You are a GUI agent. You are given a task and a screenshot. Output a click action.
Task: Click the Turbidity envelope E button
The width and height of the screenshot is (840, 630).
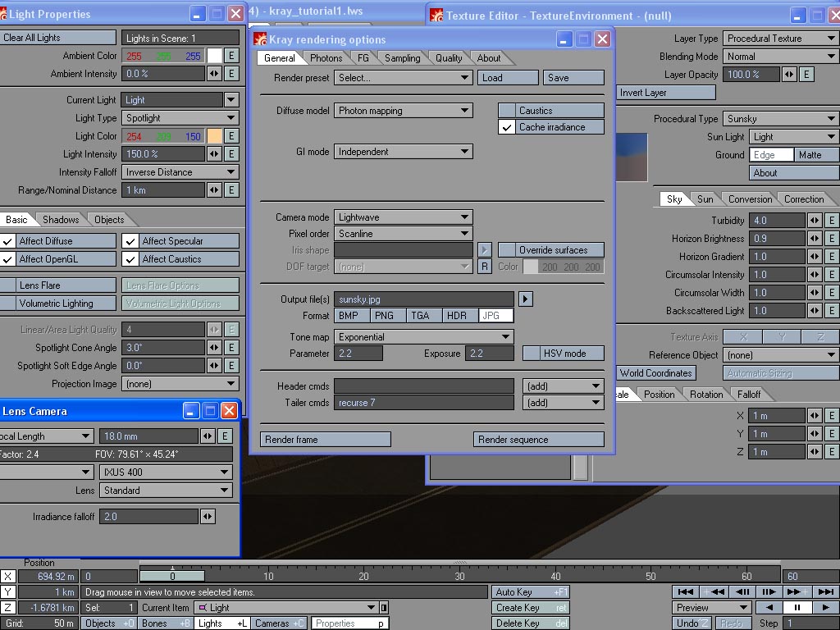(831, 221)
